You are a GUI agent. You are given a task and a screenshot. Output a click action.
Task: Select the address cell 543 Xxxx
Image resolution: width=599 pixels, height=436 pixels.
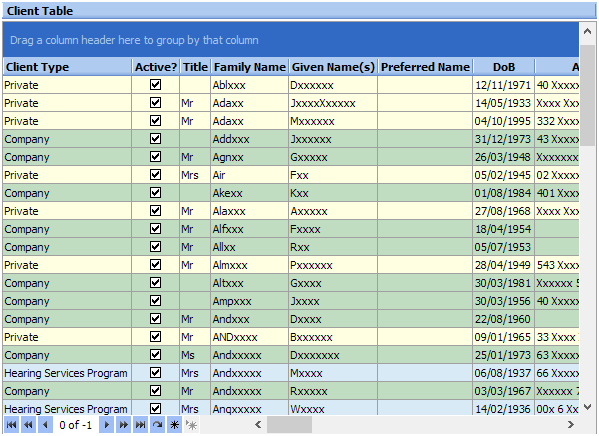557,265
